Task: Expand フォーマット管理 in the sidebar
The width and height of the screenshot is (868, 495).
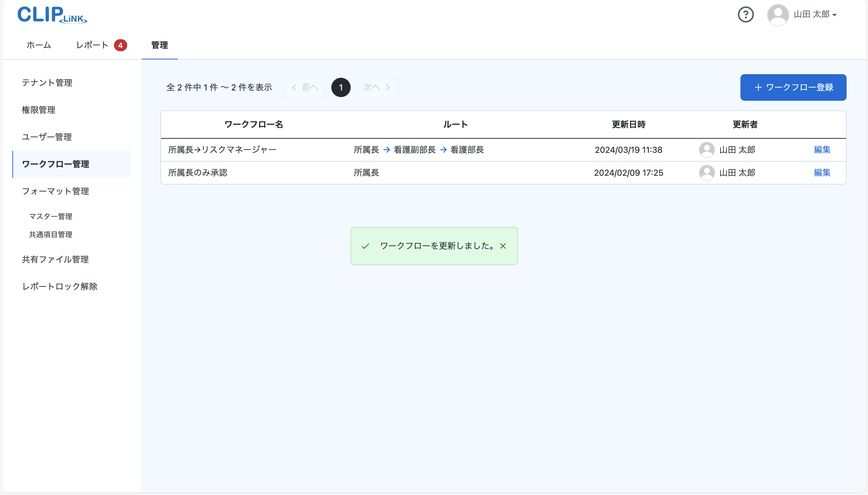Action: point(55,191)
